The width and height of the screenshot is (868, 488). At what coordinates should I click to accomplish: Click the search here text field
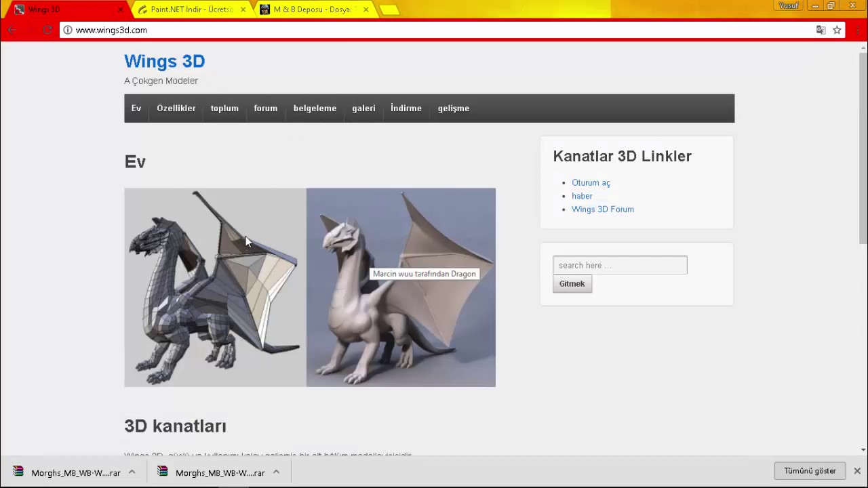coord(620,265)
